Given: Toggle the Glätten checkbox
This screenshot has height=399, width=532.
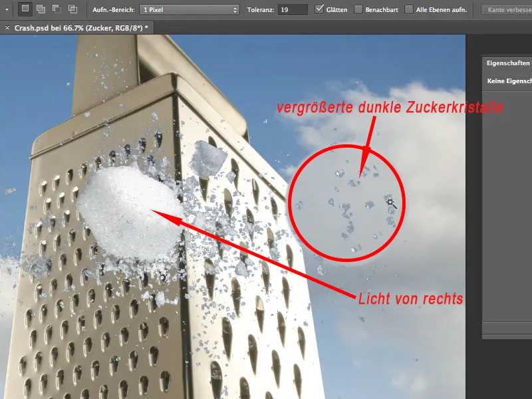Looking at the screenshot, I should (319, 9).
